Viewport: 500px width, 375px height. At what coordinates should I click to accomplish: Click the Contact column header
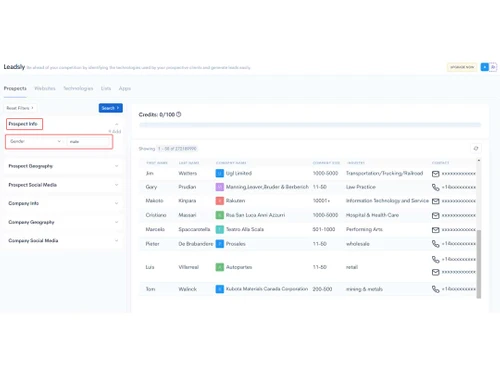click(x=440, y=163)
